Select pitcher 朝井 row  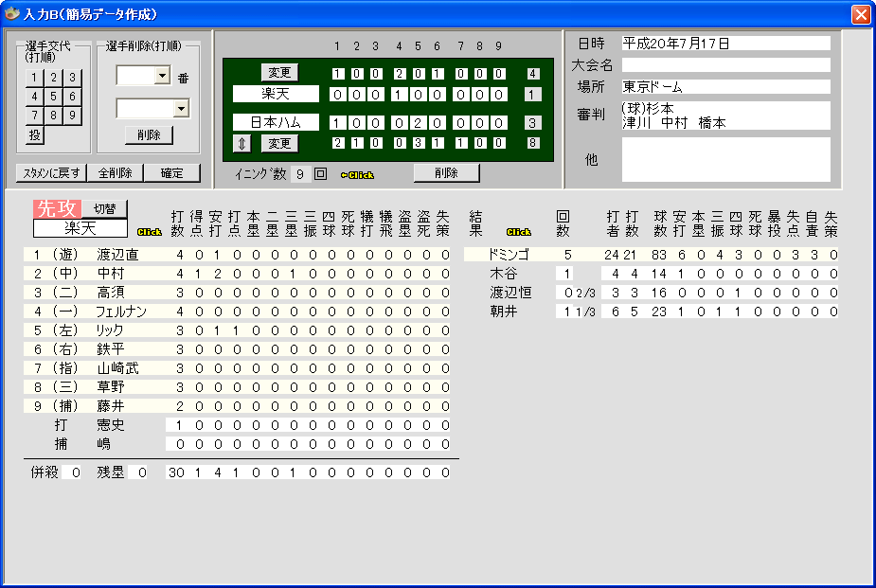pos(651,312)
